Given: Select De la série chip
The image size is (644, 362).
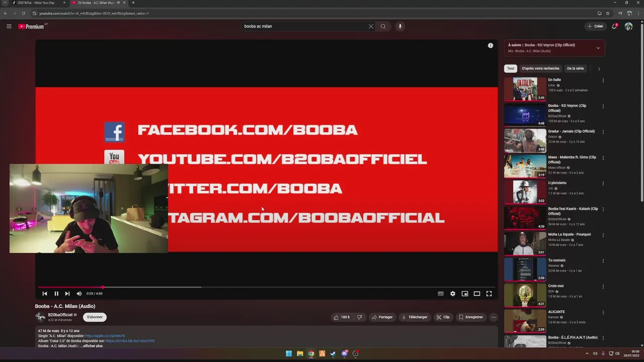Looking at the screenshot, I should pyautogui.click(x=576, y=68).
